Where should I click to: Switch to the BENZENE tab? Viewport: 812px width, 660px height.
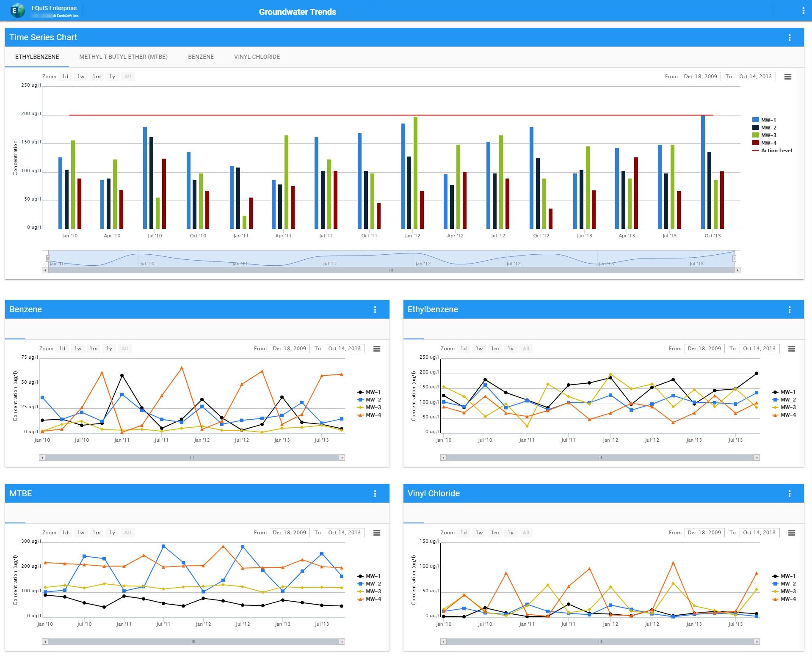(201, 57)
